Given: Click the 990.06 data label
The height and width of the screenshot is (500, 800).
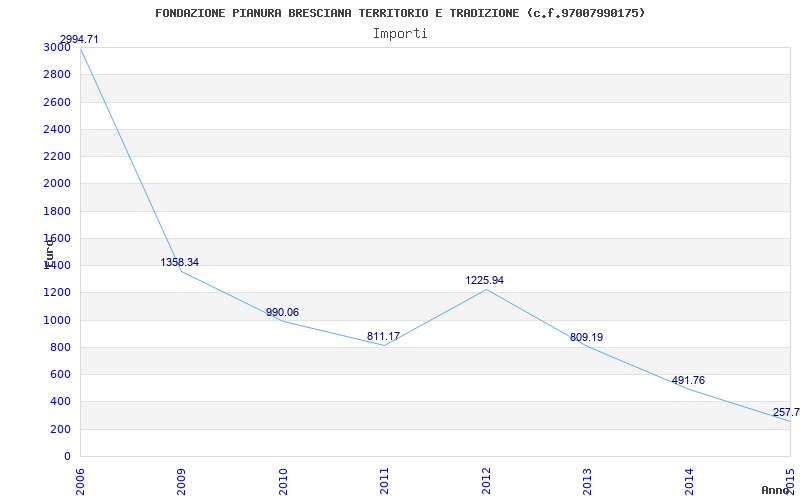Looking at the screenshot, I should click(x=282, y=312).
